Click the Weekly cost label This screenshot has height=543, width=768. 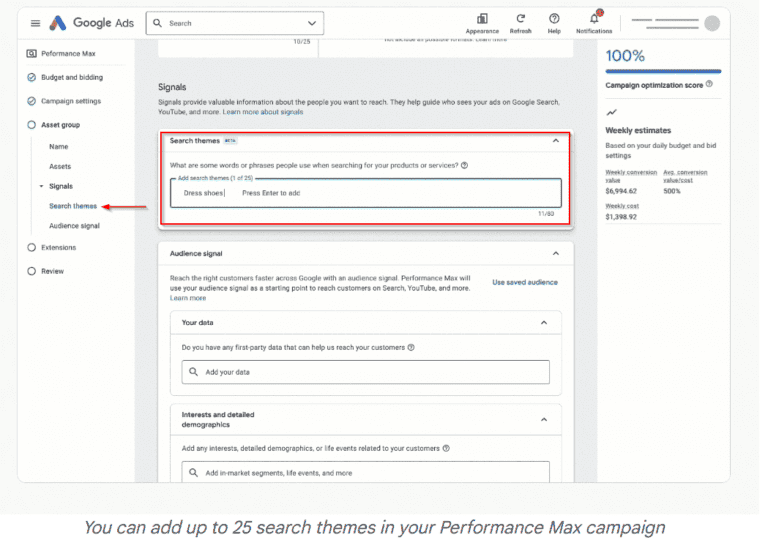[622, 206]
